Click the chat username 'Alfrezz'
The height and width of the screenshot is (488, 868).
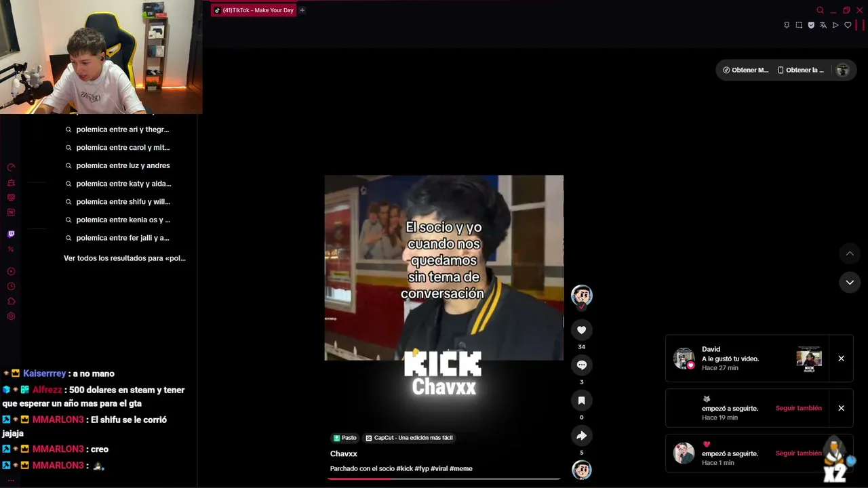[47, 390]
